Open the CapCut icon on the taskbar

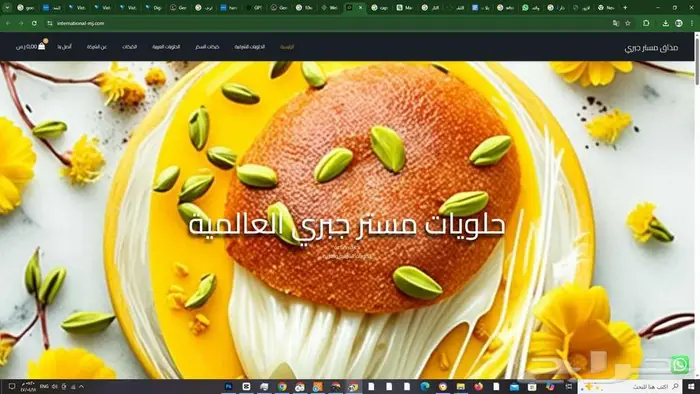click(246, 386)
